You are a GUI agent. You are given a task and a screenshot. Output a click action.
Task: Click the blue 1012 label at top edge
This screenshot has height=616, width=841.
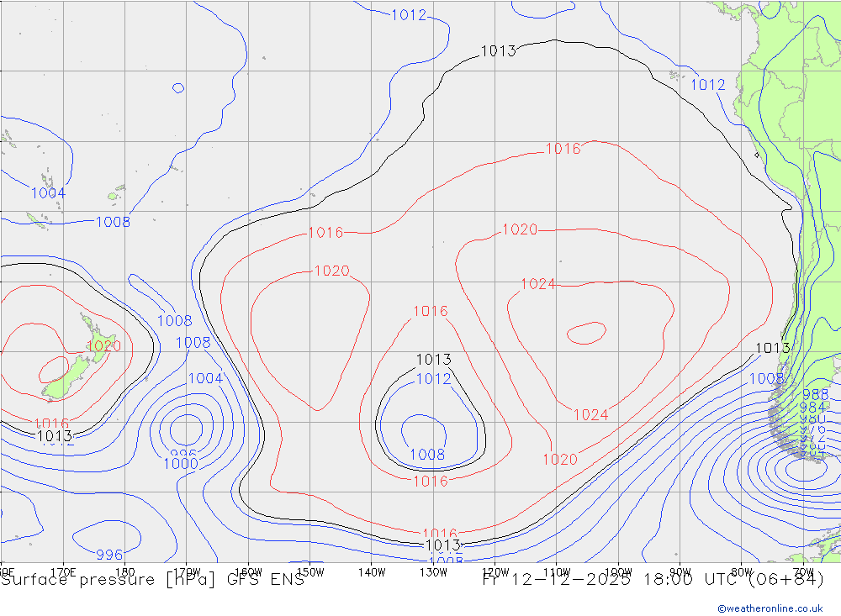tap(409, 15)
